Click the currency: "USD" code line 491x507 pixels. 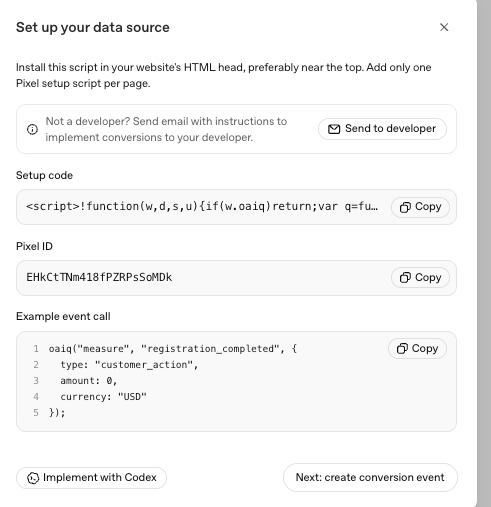(x=103, y=397)
